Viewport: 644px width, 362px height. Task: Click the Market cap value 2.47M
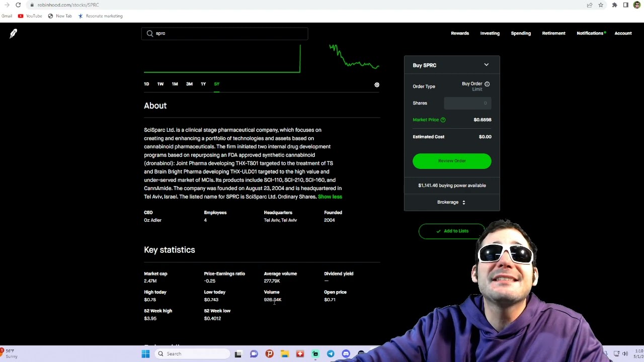tap(150, 281)
